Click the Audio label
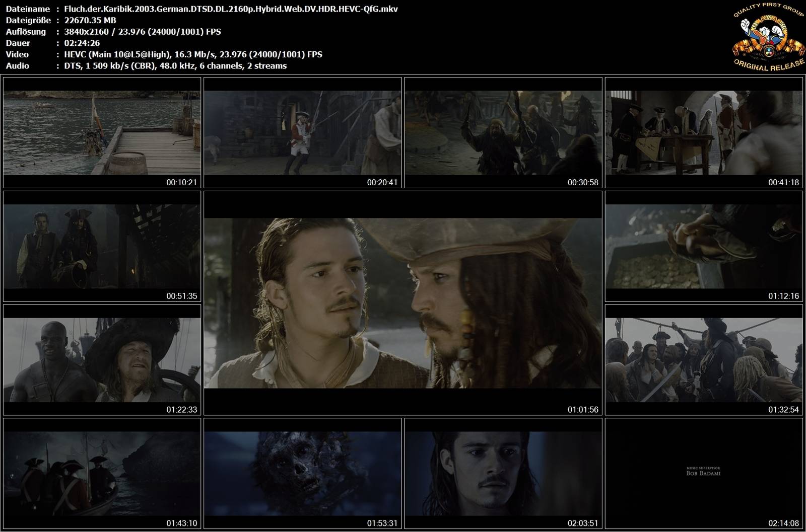The image size is (806, 532). pos(18,66)
